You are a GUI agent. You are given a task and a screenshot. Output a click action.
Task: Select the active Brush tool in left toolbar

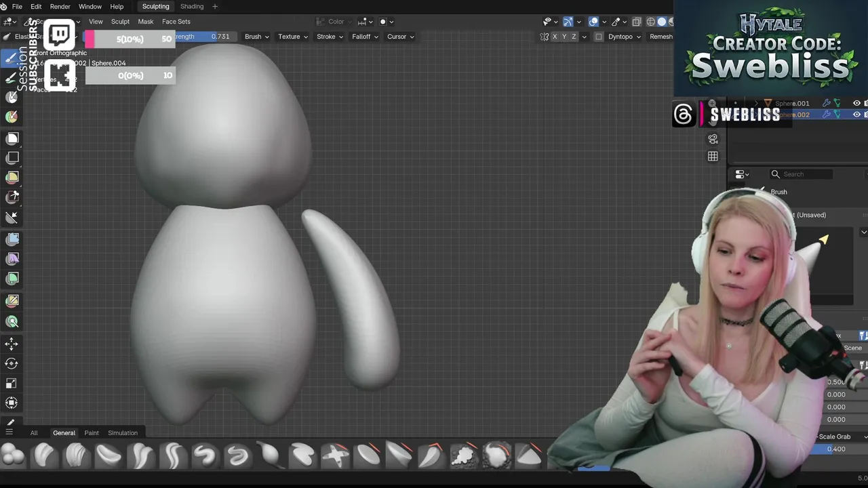pos(12,58)
